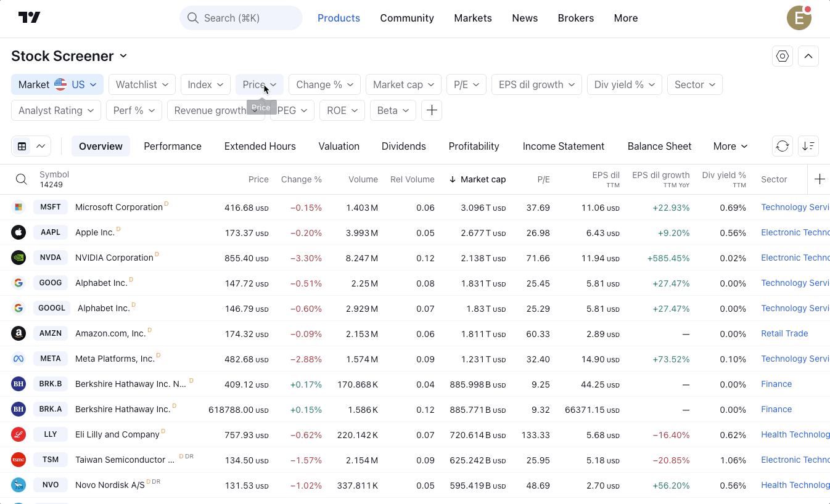Click the Microsoft logo icon
The image size is (830, 504).
(18, 207)
